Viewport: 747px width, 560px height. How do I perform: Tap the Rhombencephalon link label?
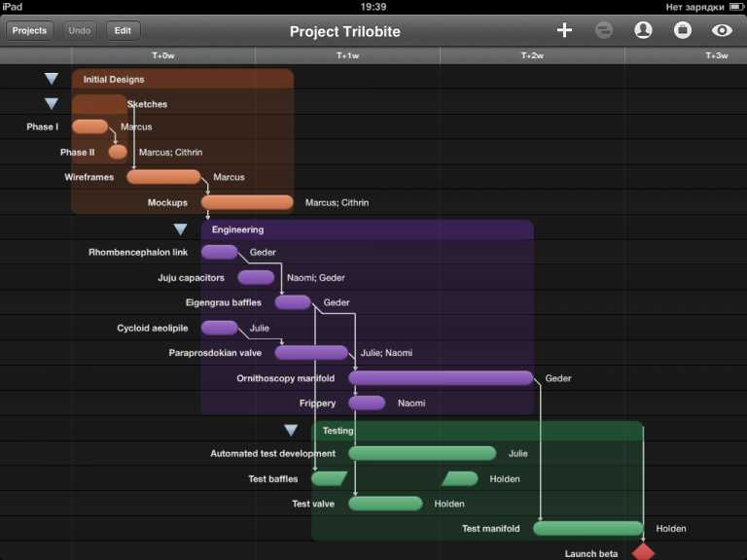[x=138, y=252]
